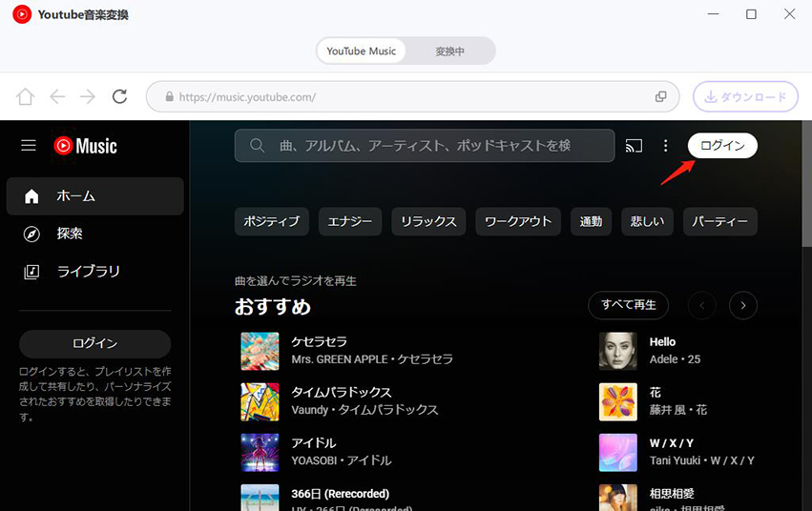Click the dark ログイン button in sidebar
812x511 pixels.
(x=94, y=343)
